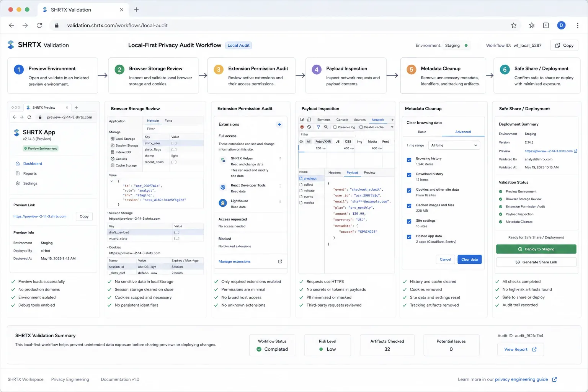The width and height of the screenshot is (588, 392).
Task: Expand DevTools tabs overflow arrow after Network
Action: 392,120
